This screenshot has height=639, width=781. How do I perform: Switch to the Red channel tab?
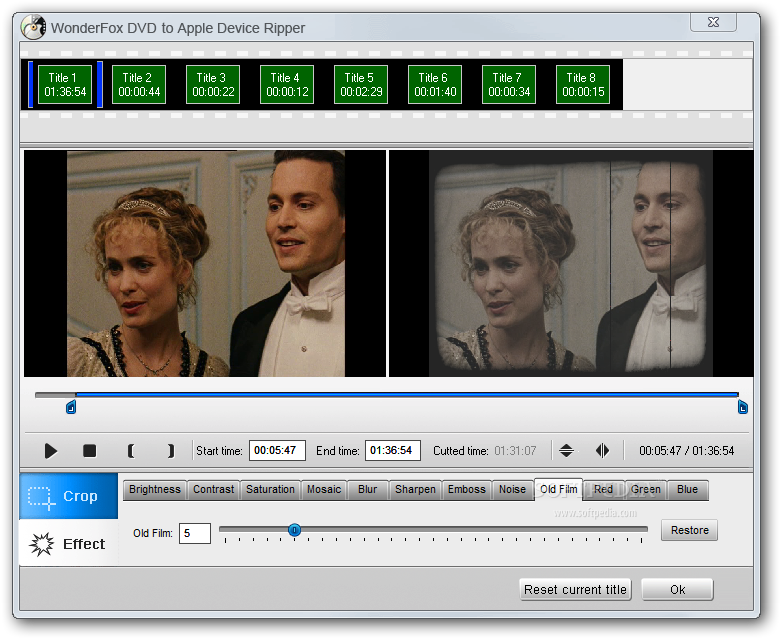[603, 490]
